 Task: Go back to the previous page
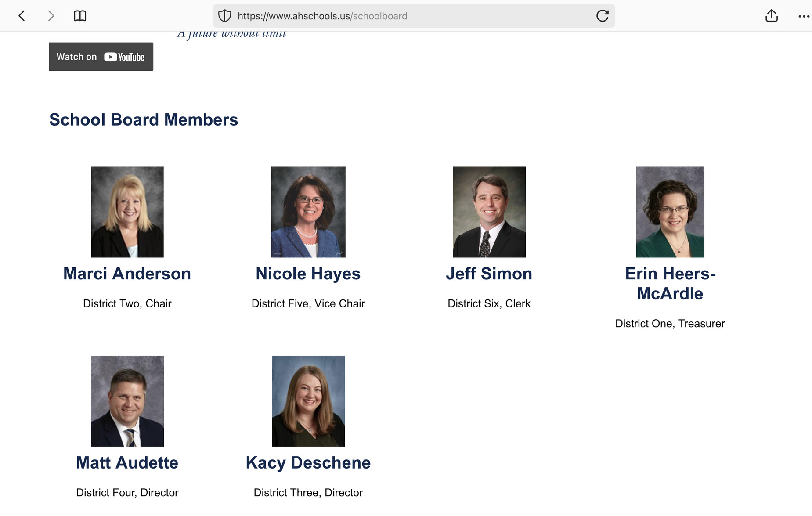(22, 16)
